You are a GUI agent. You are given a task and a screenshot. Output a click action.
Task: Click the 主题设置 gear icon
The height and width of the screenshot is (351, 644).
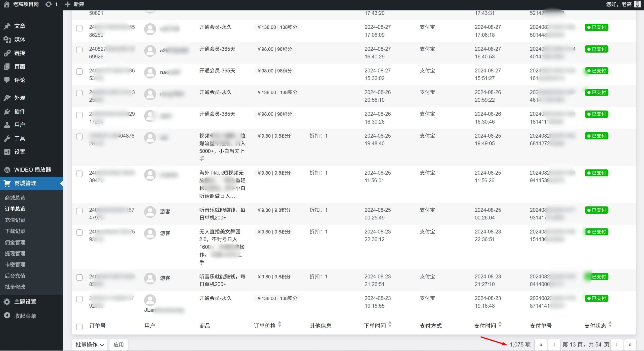pos(7,301)
